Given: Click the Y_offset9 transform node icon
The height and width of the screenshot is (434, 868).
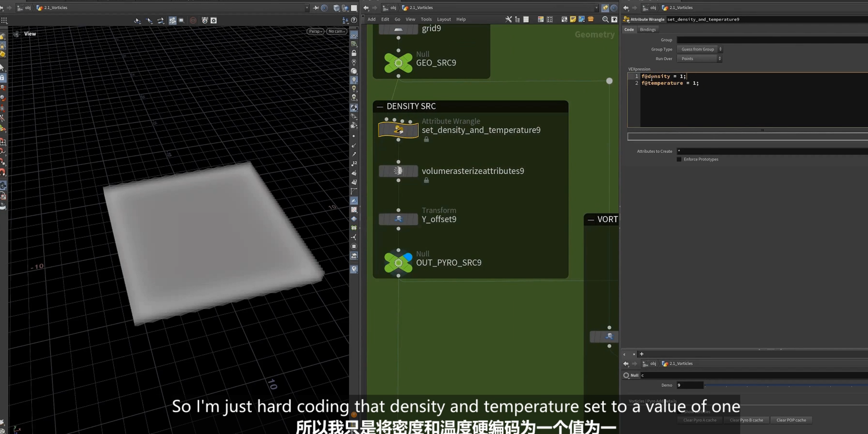Looking at the screenshot, I should tap(398, 219).
